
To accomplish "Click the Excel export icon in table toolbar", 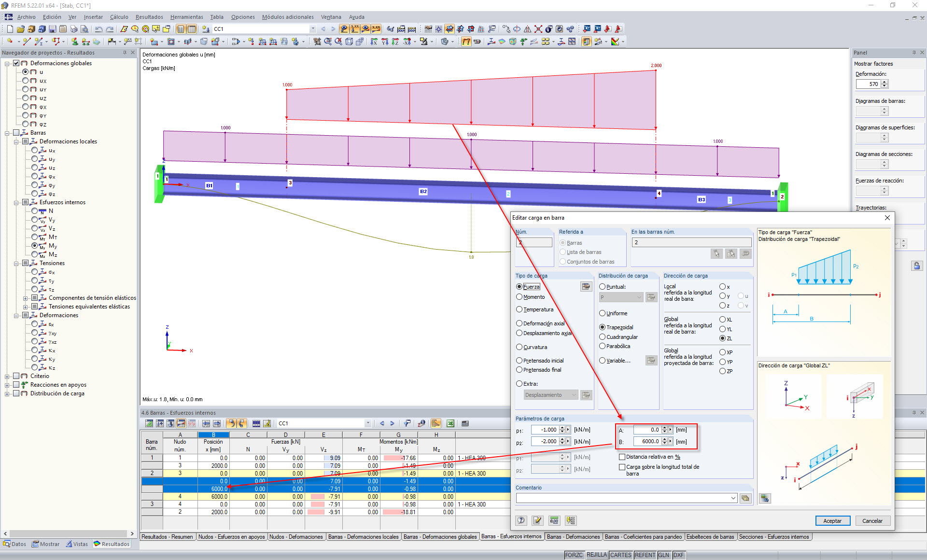I will coord(450,423).
